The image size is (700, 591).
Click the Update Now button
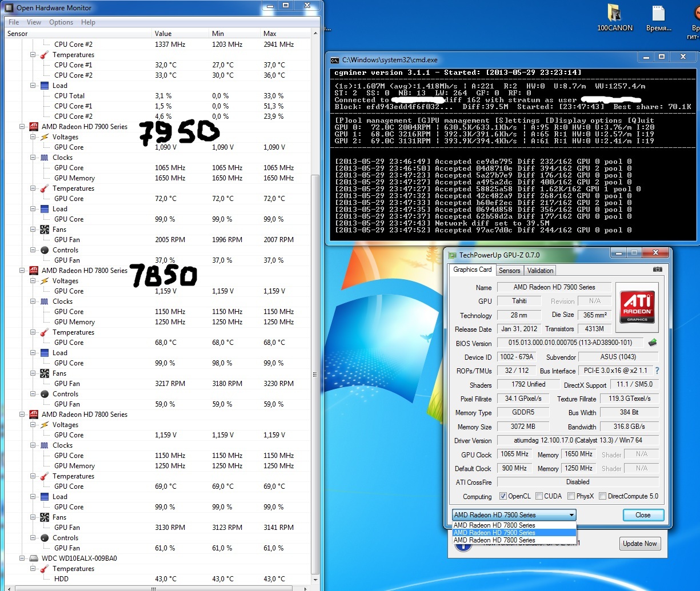tap(639, 544)
